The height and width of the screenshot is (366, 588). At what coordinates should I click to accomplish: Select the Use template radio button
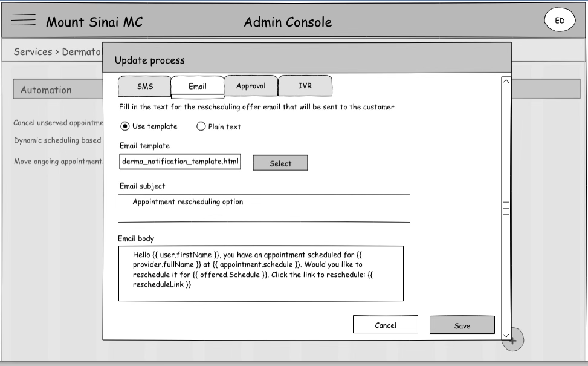coord(125,126)
